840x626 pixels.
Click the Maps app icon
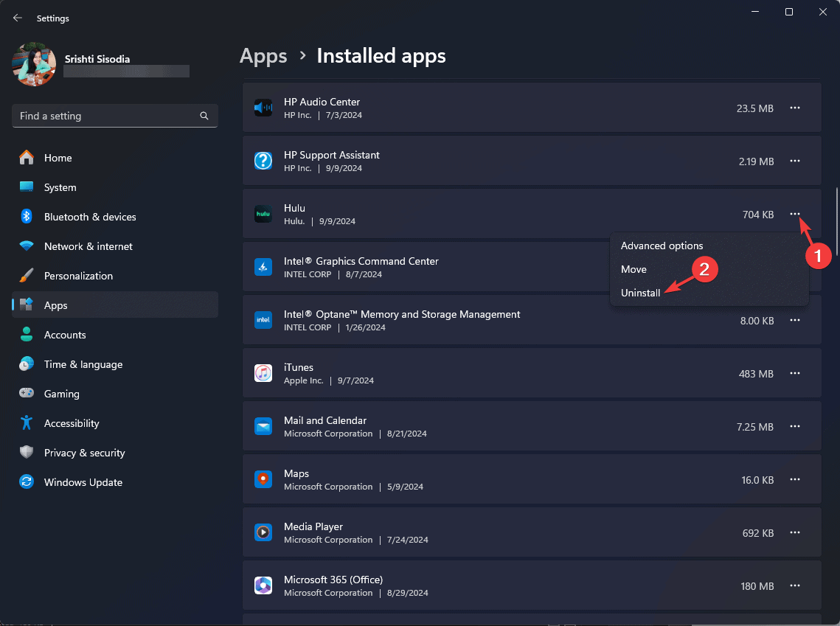263,479
